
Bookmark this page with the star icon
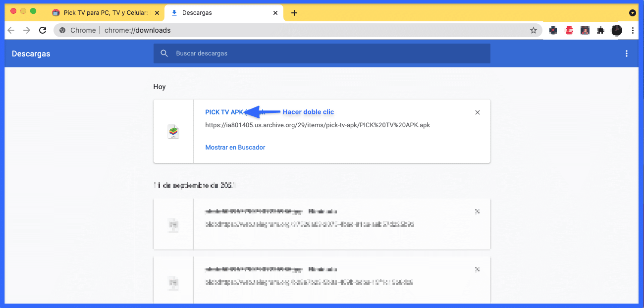coord(534,30)
